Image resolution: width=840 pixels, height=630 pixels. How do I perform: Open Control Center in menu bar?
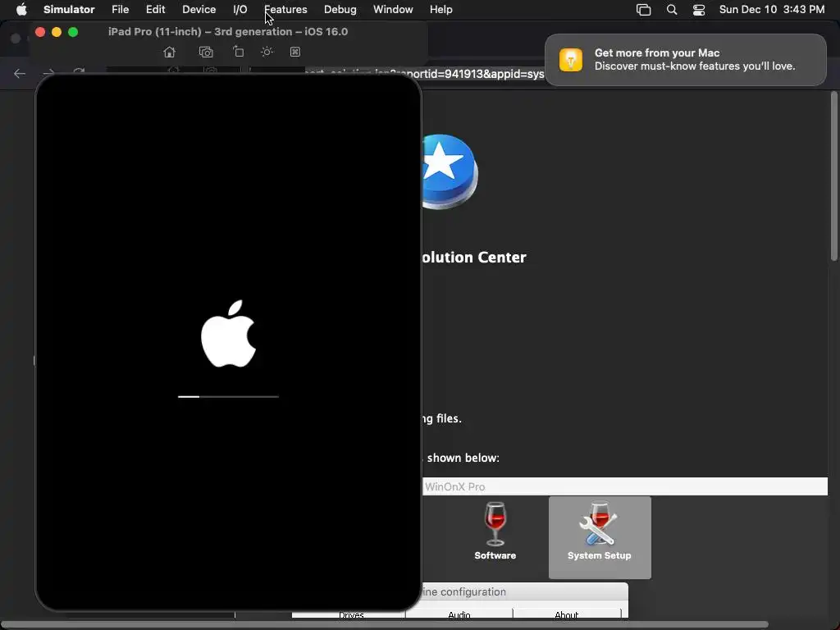click(x=699, y=10)
